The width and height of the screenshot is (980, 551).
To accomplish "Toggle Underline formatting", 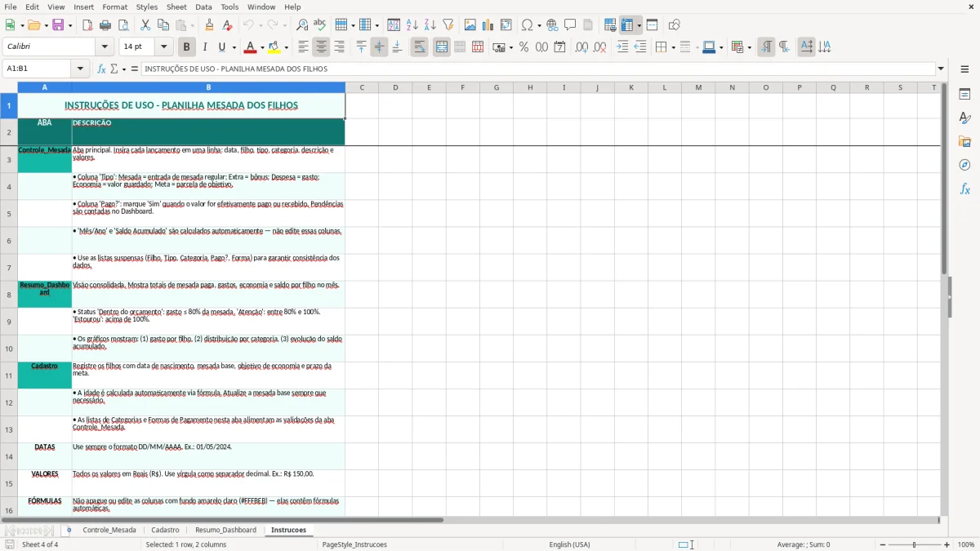I will (222, 47).
